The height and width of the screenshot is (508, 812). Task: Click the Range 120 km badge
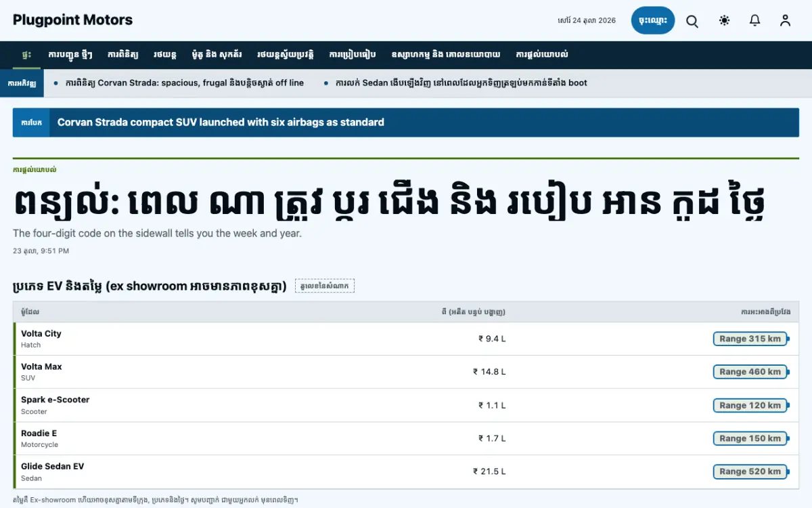tap(750, 405)
